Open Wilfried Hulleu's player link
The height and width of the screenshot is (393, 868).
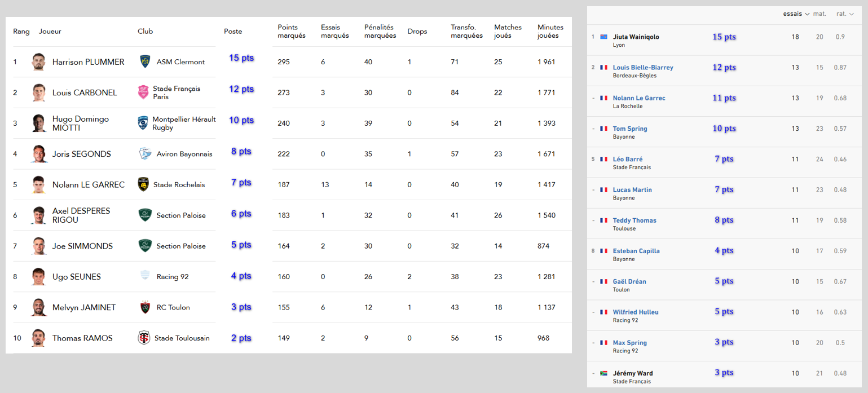click(636, 312)
